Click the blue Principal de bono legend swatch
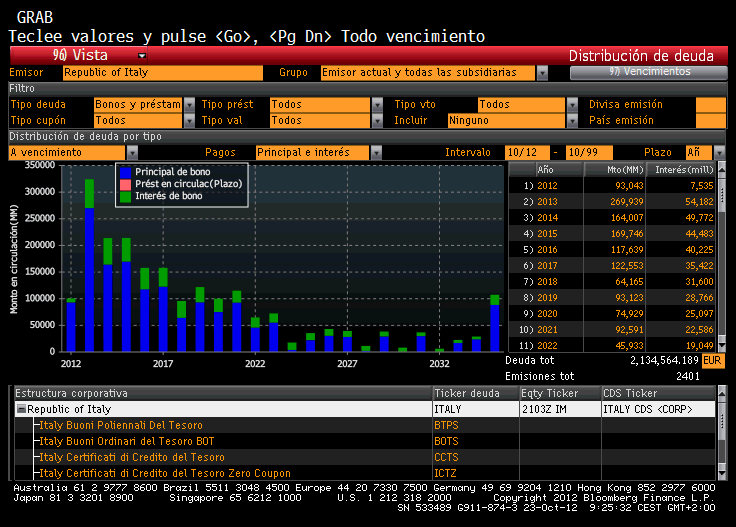 (x=125, y=172)
